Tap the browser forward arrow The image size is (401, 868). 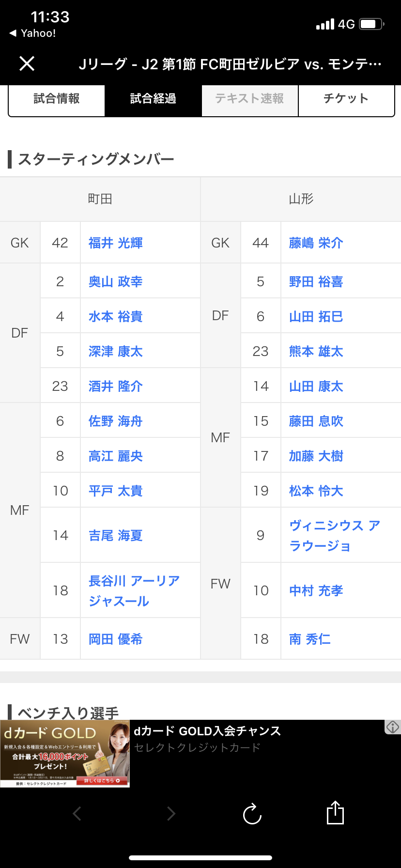pyautogui.click(x=171, y=813)
